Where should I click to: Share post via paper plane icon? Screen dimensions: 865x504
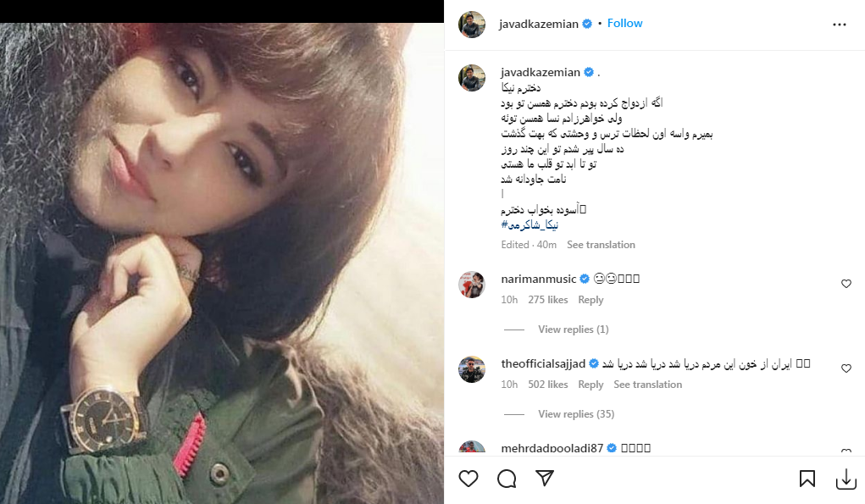pos(545,478)
